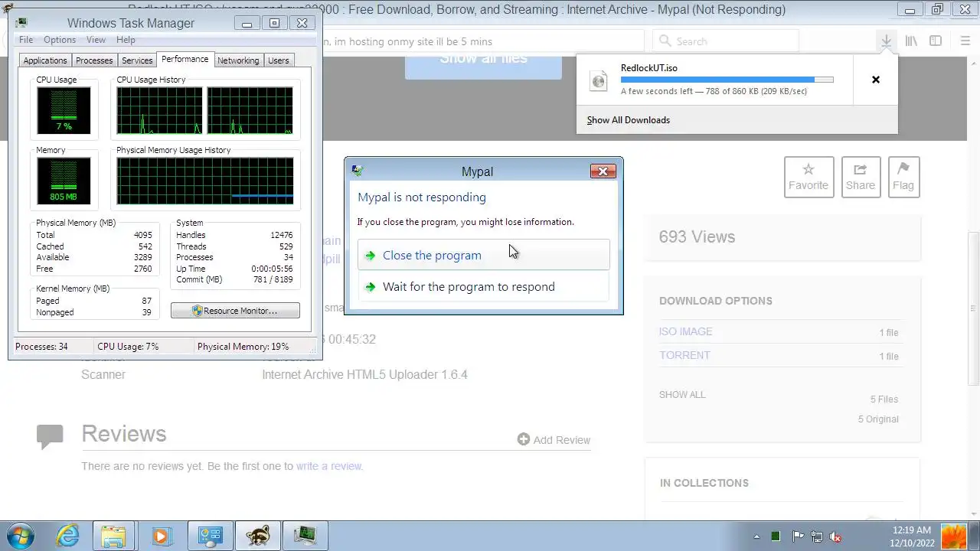Choose Wait for the program to respond
This screenshot has height=551, width=980.
pyautogui.click(x=483, y=286)
